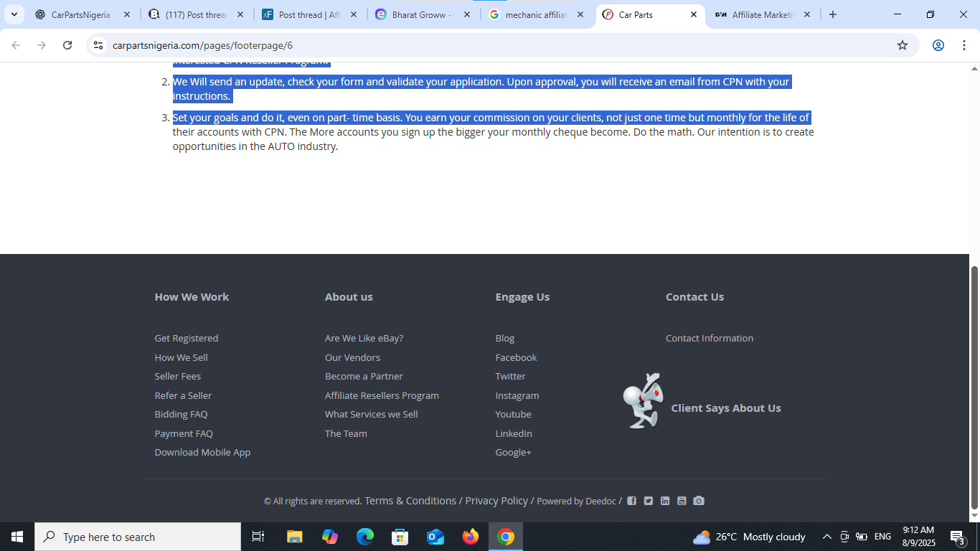Open What Services we Sell link
Screen dimensions: 980x551
pyautogui.click(x=371, y=414)
